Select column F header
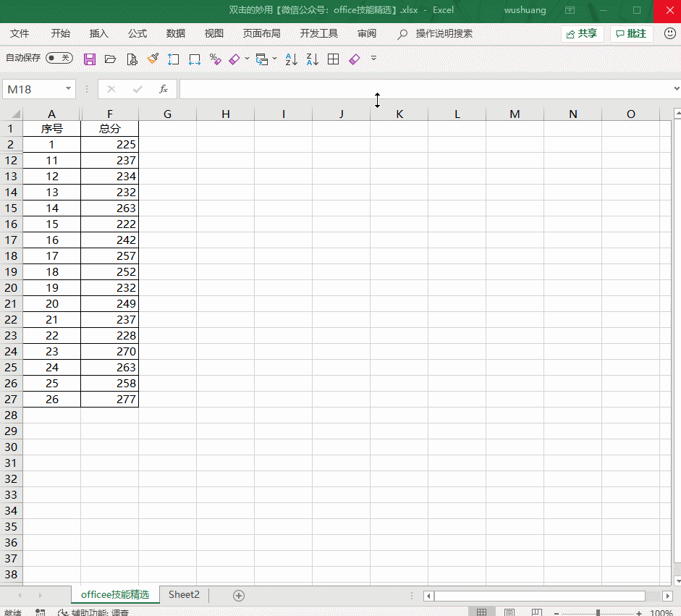This screenshot has width=681, height=616. coord(110,114)
